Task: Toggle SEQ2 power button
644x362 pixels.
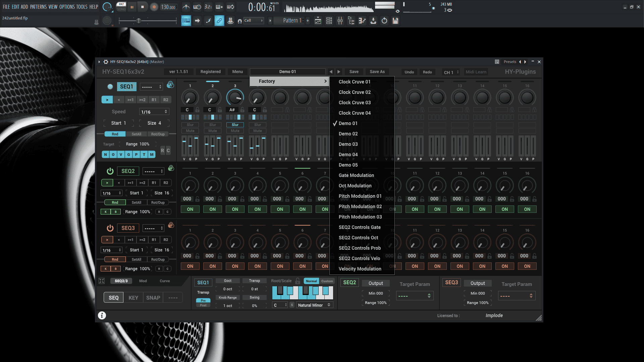Action: point(110,171)
